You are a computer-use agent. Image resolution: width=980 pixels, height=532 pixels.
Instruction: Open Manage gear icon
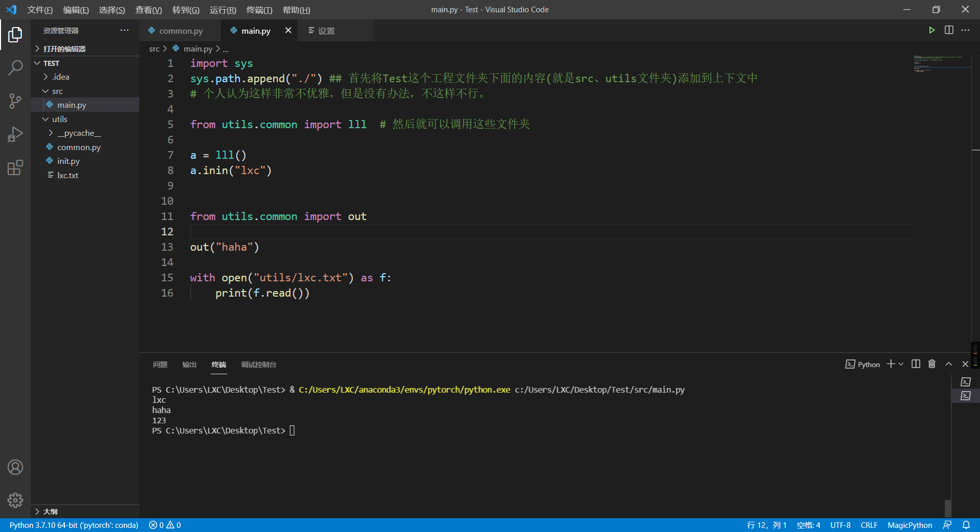pos(15,500)
